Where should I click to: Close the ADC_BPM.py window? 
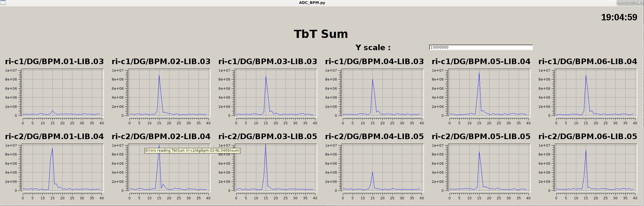point(639,3)
